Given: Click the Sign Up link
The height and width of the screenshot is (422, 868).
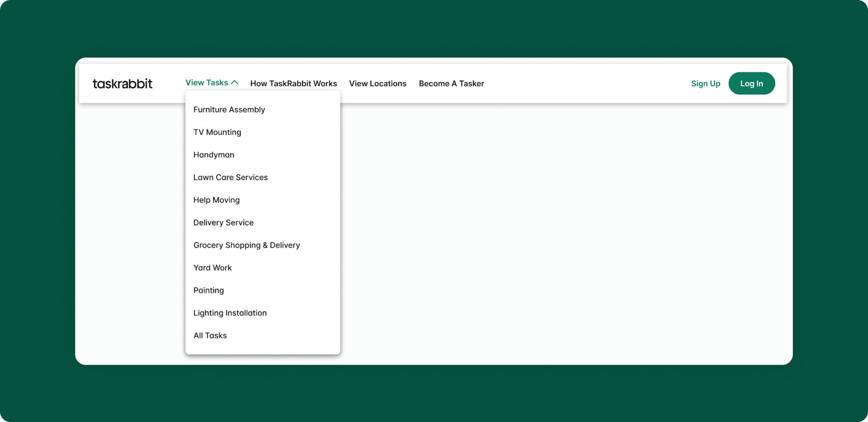Looking at the screenshot, I should point(706,83).
